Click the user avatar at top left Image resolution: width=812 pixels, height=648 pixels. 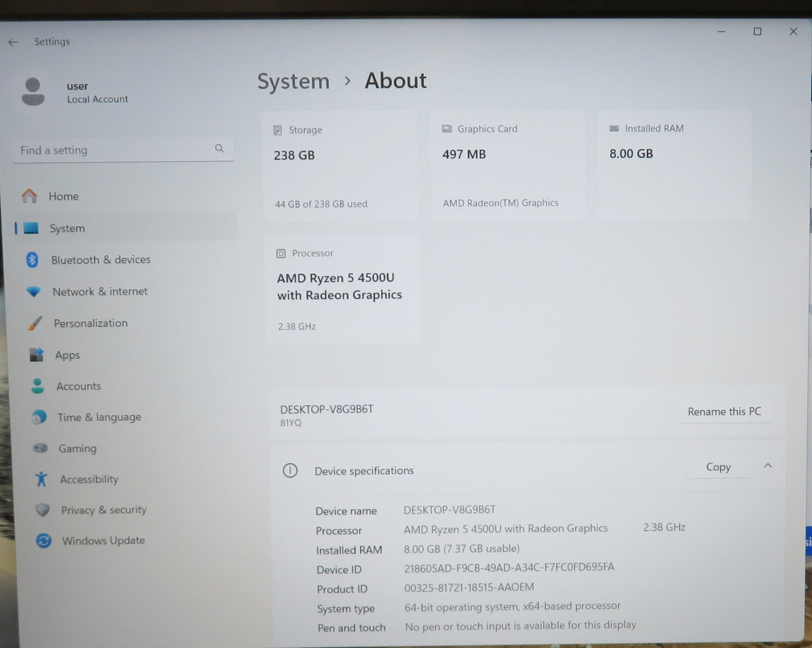point(33,92)
